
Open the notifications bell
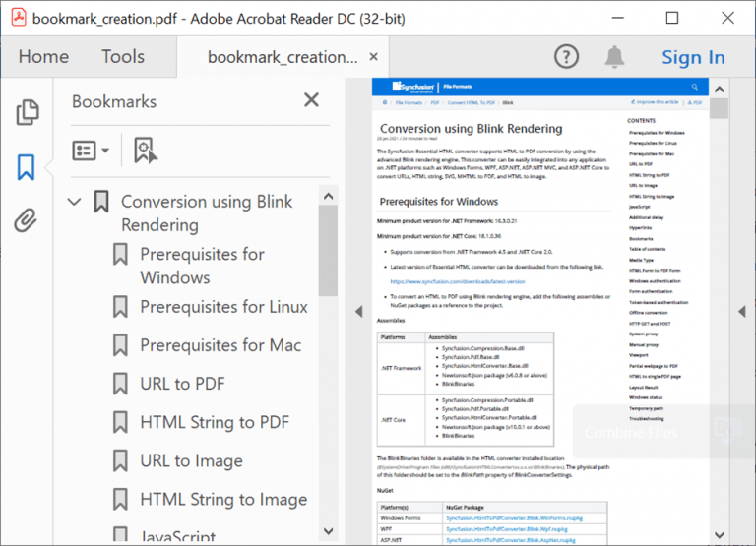tap(614, 57)
